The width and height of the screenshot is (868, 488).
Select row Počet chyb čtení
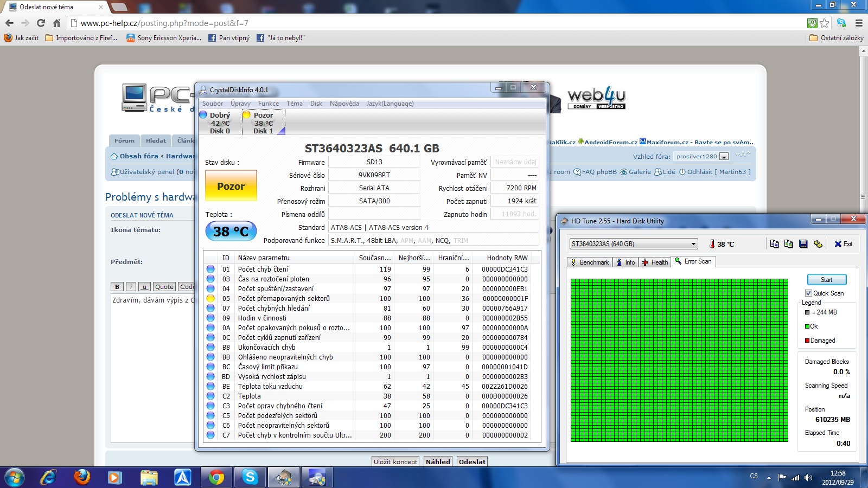click(372, 269)
